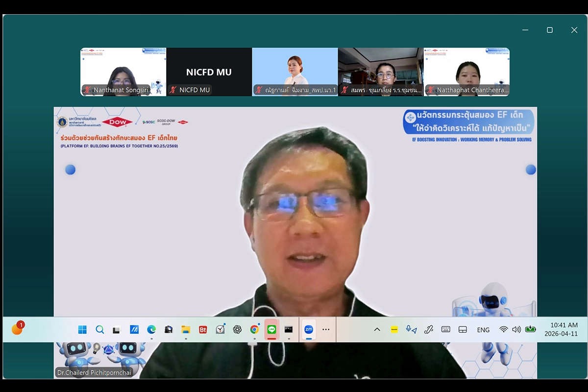Open the LINE app from the taskbar
588x392 pixels.
(271, 330)
